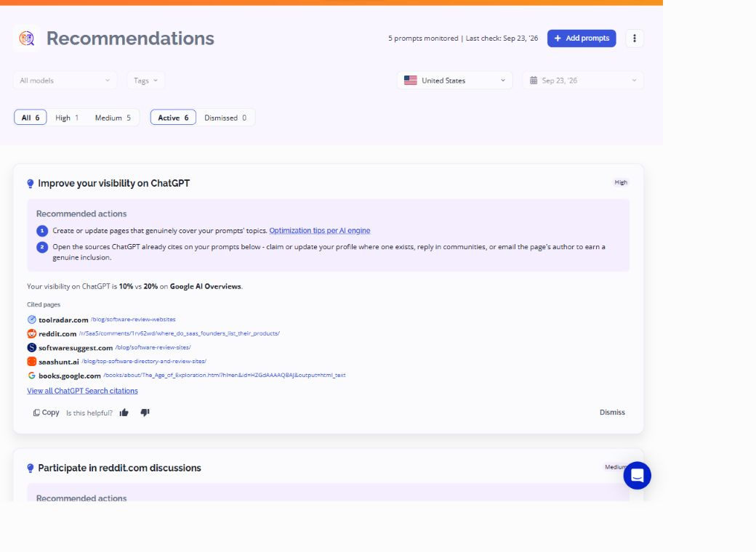
Task: Open the toolradar.com software-review-websites link
Action: [x=133, y=320]
